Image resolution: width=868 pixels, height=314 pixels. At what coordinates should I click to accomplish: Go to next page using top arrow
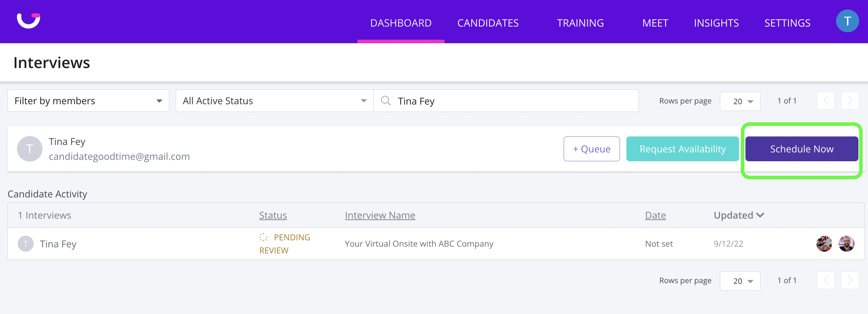pyautogui.click(x=850, y=101)
